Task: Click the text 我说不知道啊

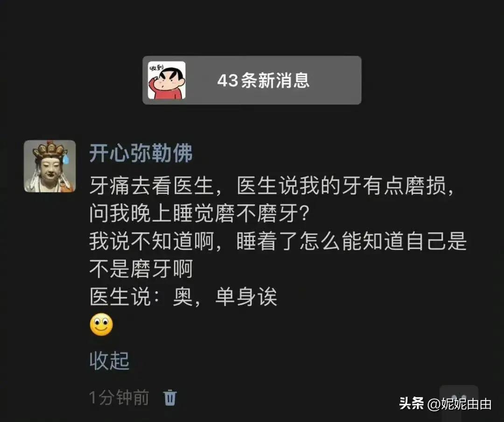Action: click(151, 241)
